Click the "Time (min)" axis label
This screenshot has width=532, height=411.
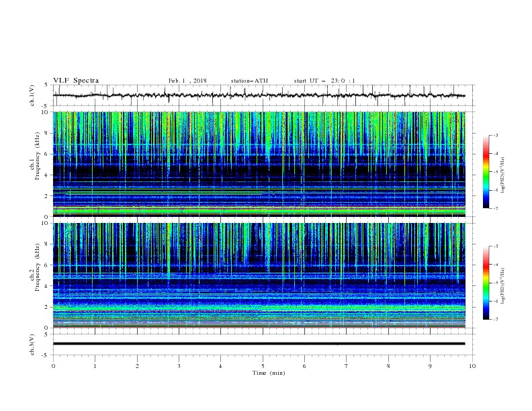point(269,373)
